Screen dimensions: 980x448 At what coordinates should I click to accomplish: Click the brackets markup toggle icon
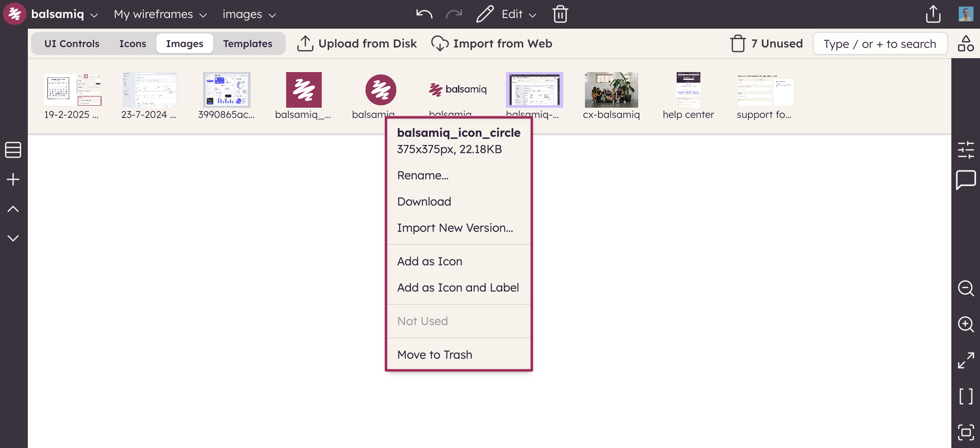pyautogui.click(x=966, y=396)
